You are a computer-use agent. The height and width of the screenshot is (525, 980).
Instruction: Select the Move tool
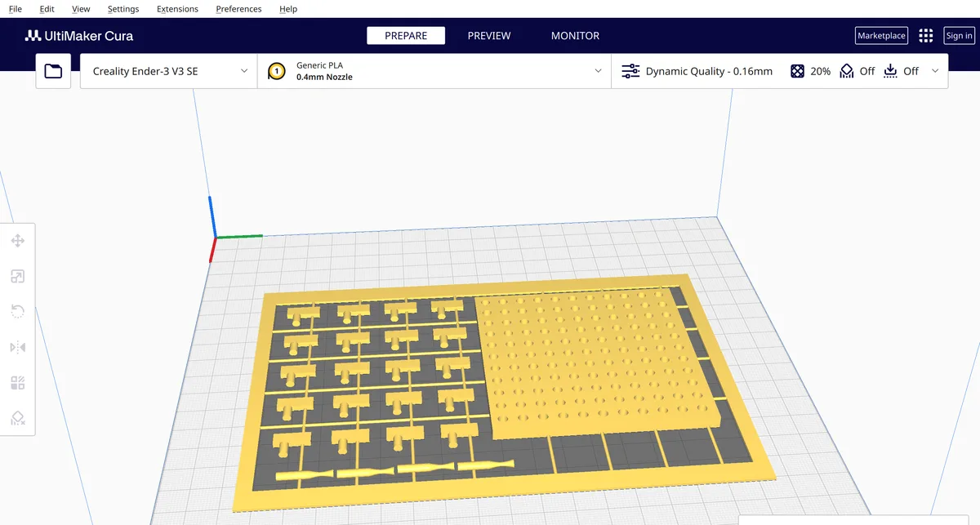pos(17,241)
